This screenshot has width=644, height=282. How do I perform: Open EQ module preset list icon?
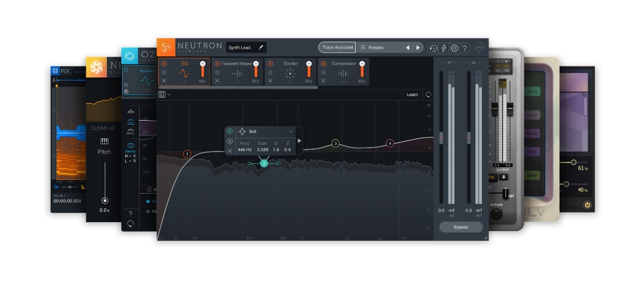point(164,72)
